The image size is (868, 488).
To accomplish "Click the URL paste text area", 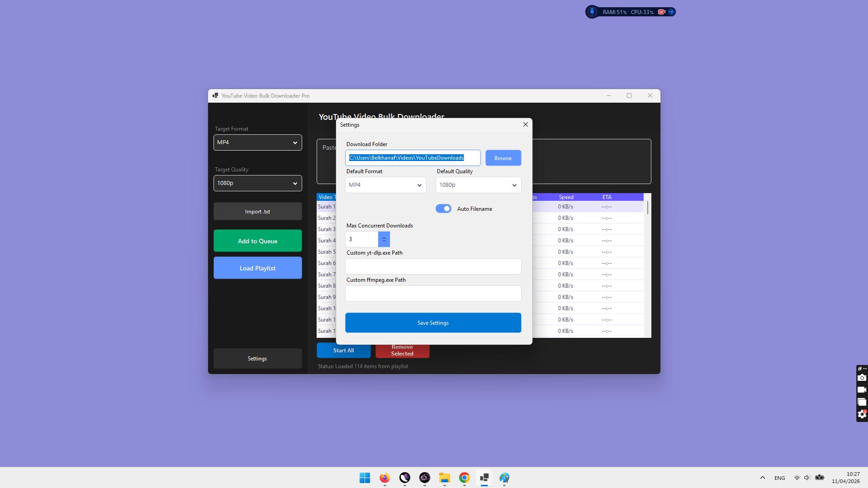I will (592, 161).
